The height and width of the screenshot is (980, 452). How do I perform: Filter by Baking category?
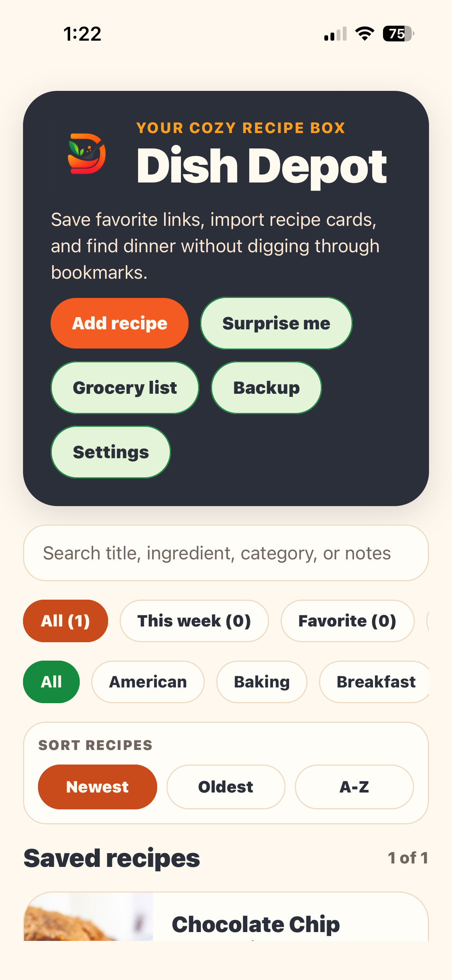(262, 682)
